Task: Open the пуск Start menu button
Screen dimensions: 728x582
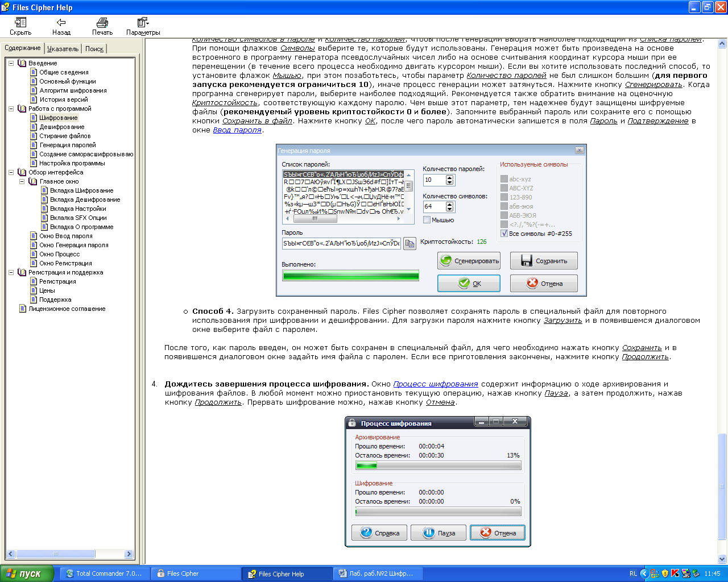Action: pyautogui.click(x=27, y=573)
